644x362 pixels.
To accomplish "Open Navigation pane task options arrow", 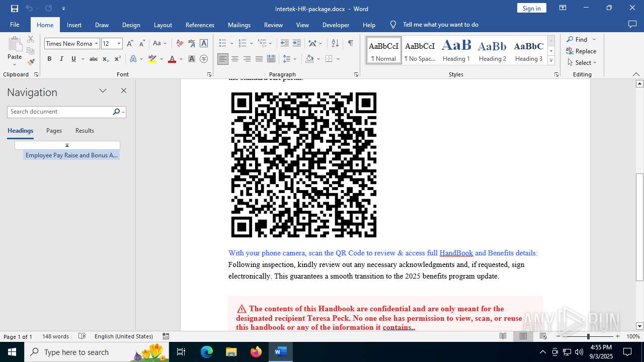I will pyautogui.click(x=103, y=91).
